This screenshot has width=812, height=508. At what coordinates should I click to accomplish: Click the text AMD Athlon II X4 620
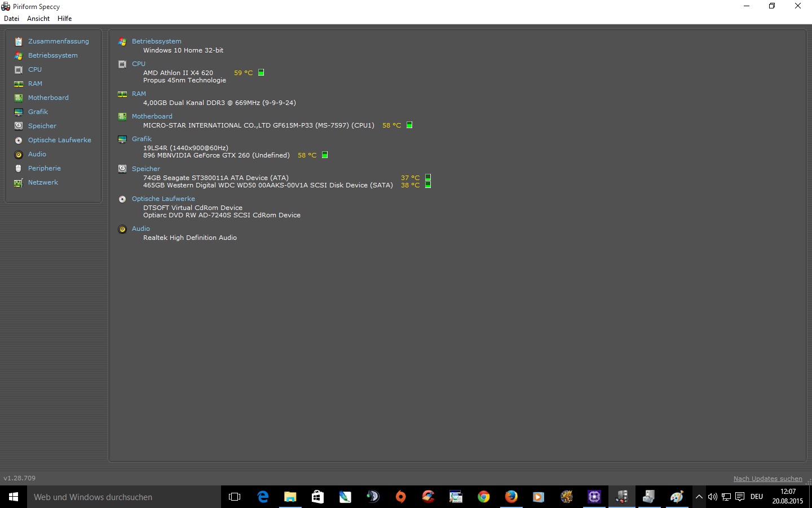[178, 73]
